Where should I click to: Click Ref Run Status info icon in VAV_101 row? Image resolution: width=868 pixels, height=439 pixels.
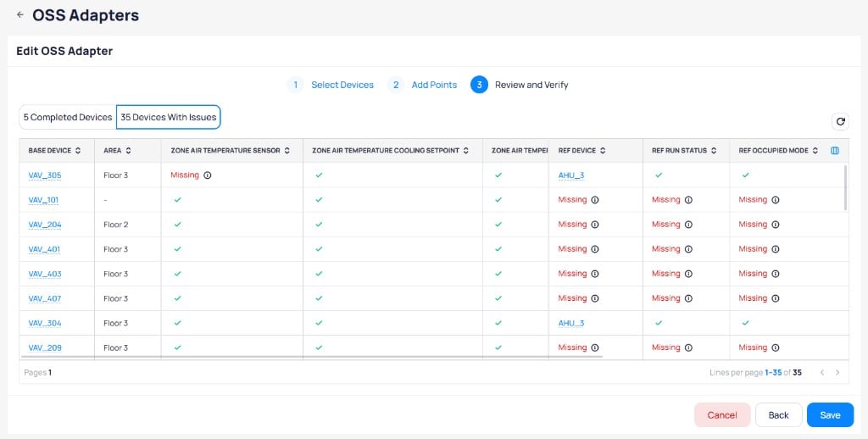(688, 200)
